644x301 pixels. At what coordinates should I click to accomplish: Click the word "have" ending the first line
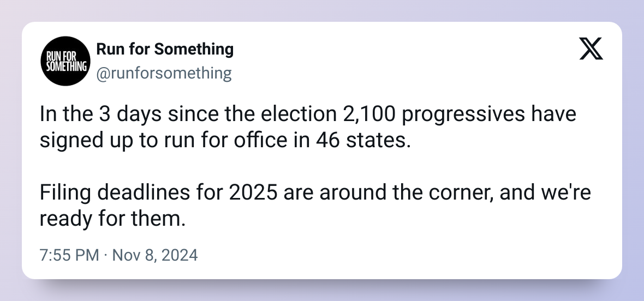tap(554, 116)
